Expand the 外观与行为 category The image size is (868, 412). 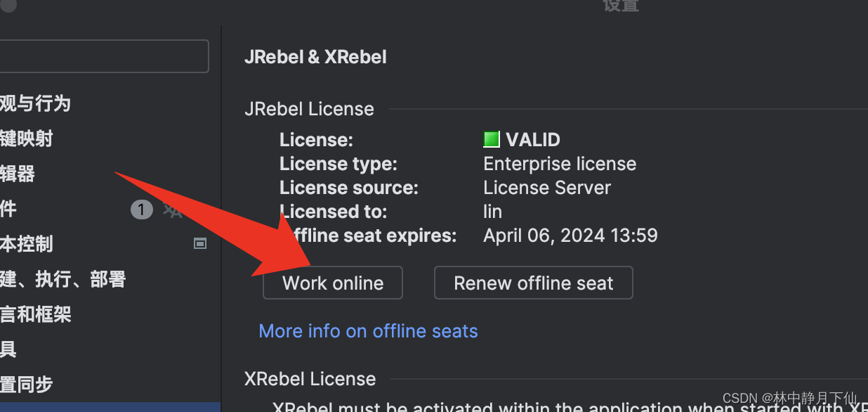[x=35, y=103]
